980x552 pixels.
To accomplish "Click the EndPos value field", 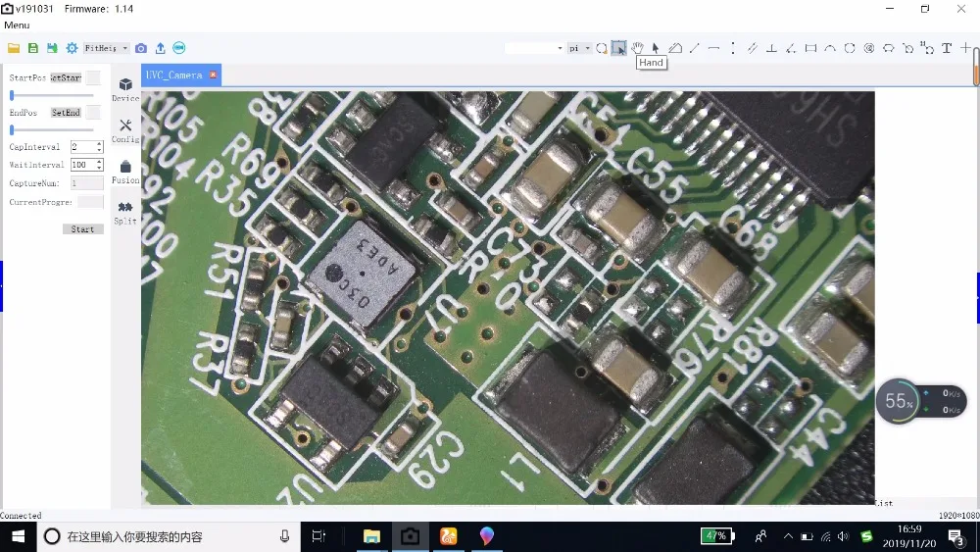I will (x=92, y=113).
